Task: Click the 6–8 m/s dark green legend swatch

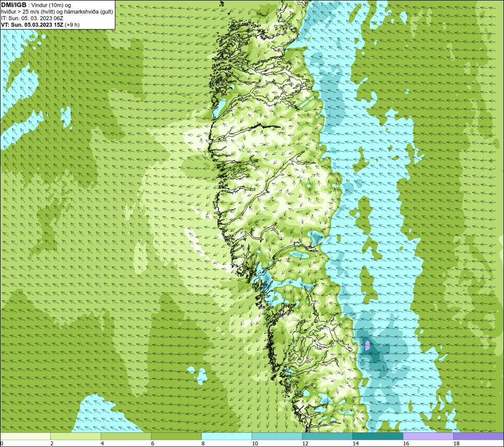Action: coord(176,436)
